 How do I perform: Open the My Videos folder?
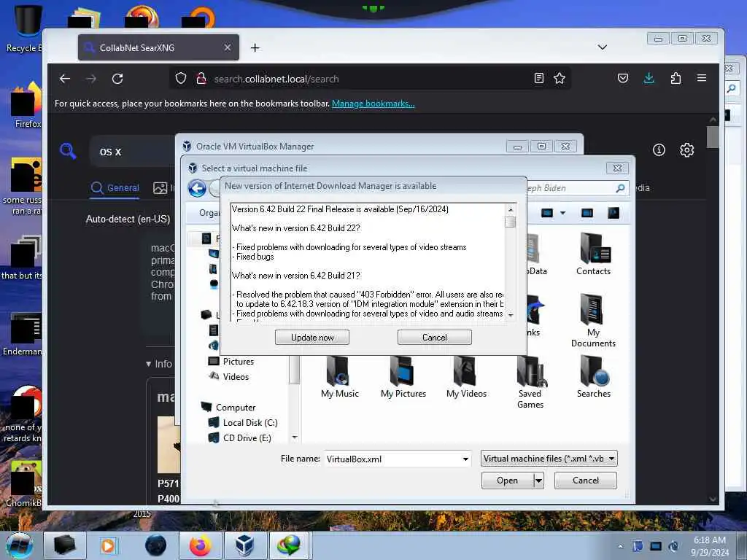466,377
